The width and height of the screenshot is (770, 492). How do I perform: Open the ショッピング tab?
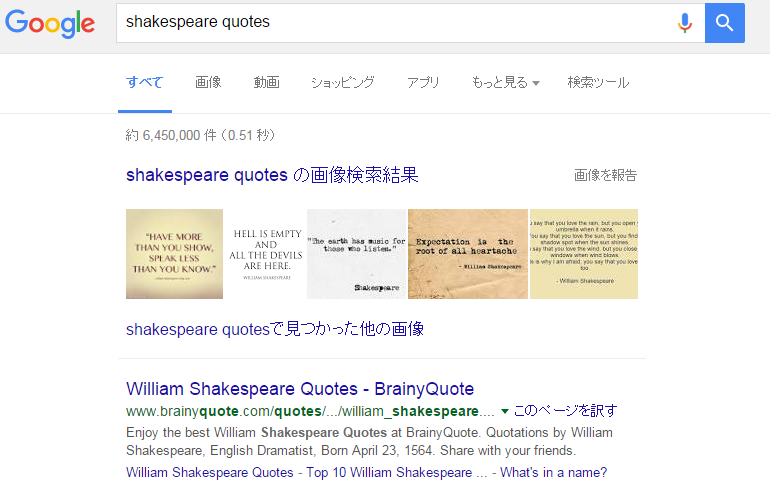tap(343, 82)
